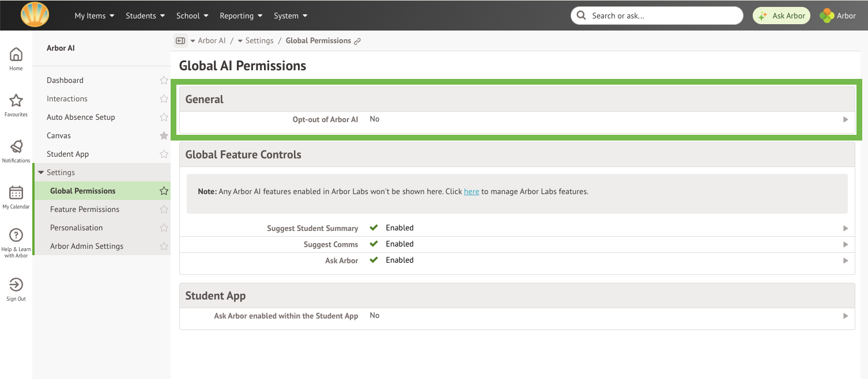Screen dimensions: 868x379
Task: Open My Calendar icon
Action: click(16, 194)
